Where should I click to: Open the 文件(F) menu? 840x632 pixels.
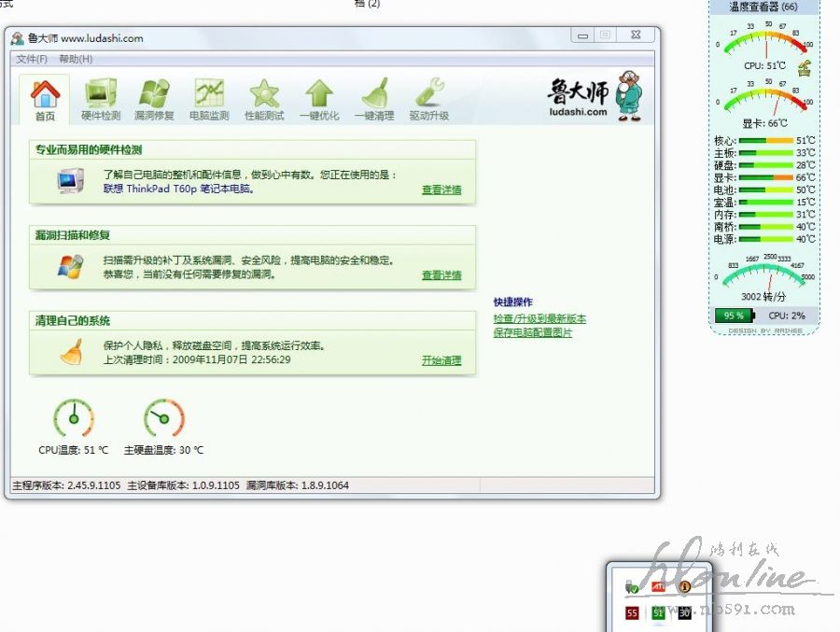32,59
